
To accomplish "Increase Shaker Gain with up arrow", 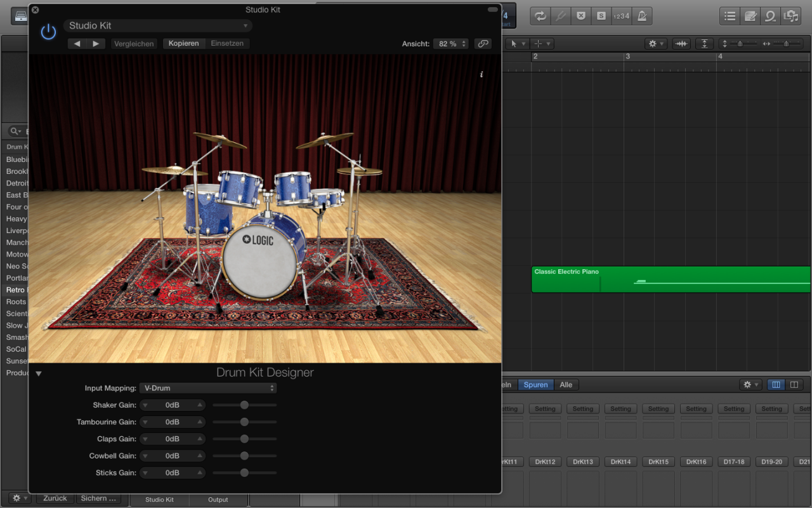I will point(200,405).
